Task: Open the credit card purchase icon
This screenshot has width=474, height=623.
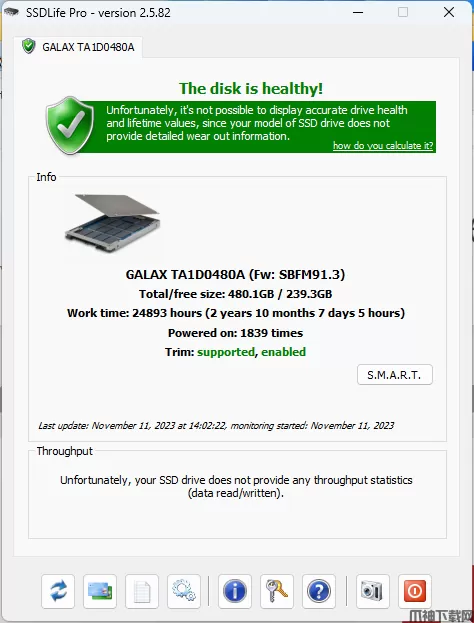Action: click(100, 591)
